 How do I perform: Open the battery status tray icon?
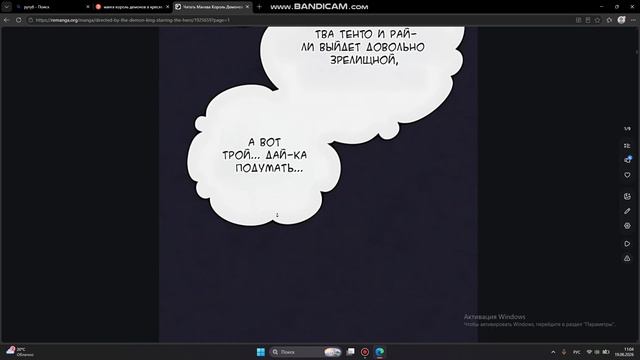606,352
